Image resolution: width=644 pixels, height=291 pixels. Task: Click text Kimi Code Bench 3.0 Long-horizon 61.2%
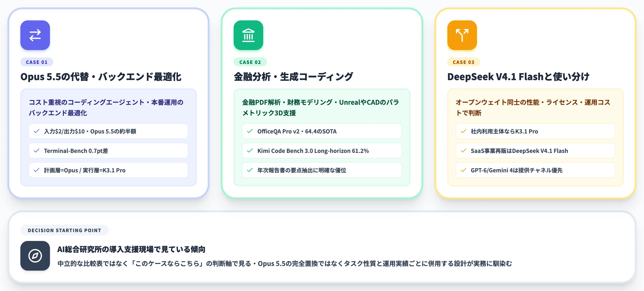pyautogui.click(x=313, y=151)
